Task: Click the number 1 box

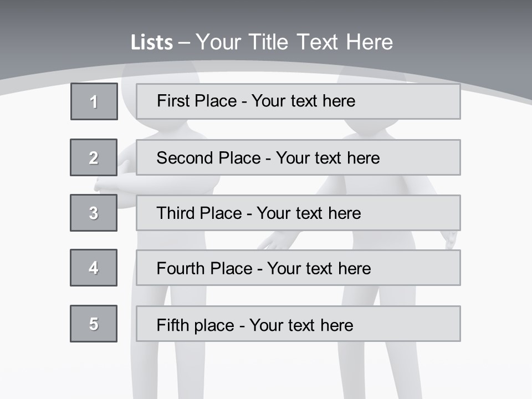Action: pyautogui.click(x=94, y=101)
